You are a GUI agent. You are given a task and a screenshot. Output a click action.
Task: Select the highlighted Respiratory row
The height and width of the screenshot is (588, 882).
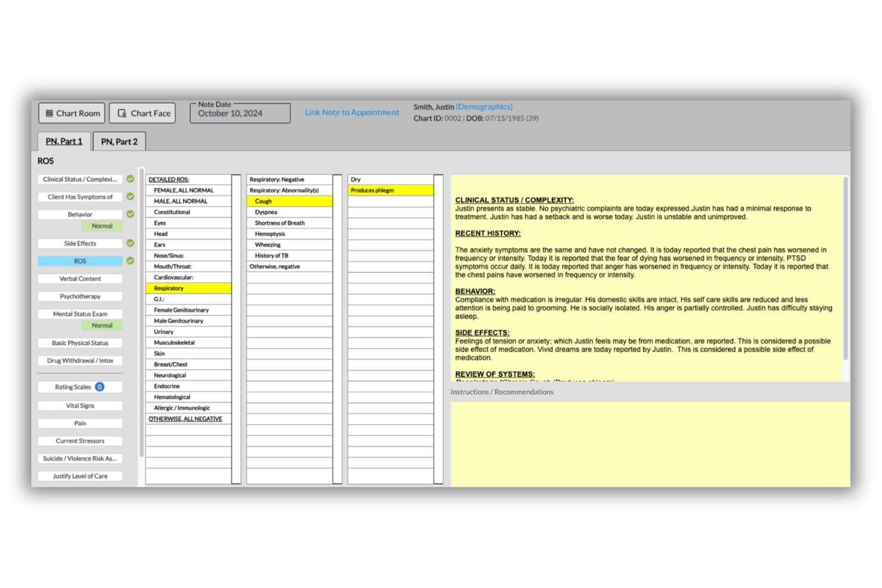pos(188,288)
